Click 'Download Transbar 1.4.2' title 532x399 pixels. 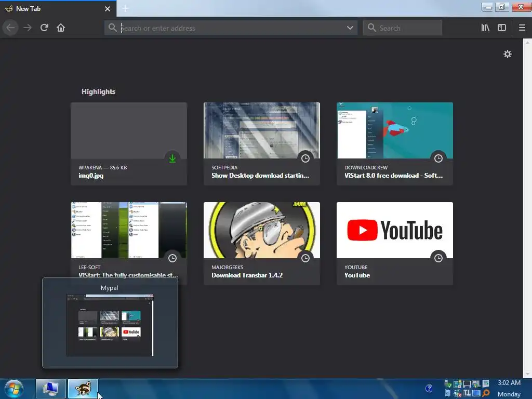click(247, 275)
